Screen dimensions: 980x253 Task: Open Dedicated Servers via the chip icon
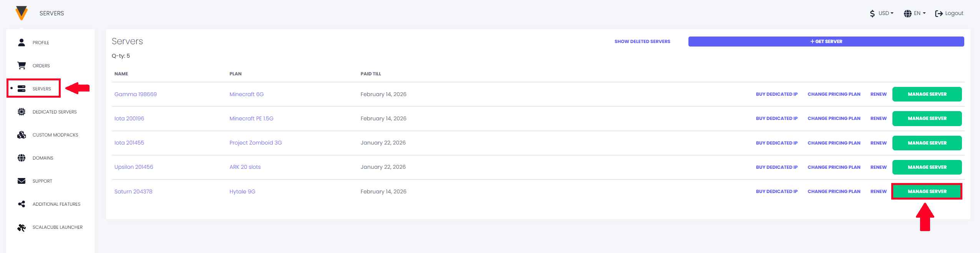tap(22, 112)
